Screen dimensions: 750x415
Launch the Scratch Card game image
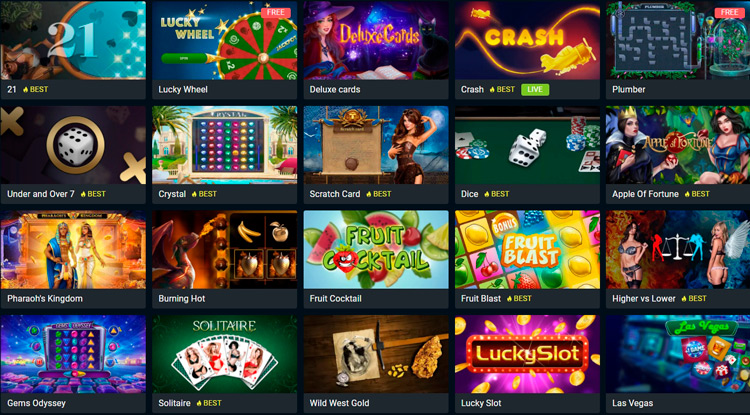point(376,145)
